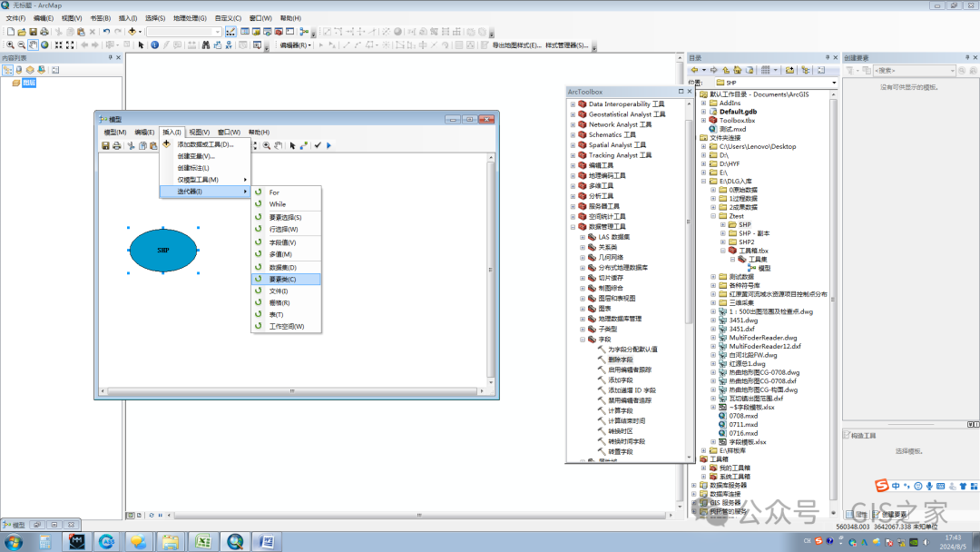Viewport: 980px width, 552px height.
Task: Undo the last ArcMap action
Action: coord(106,32)
